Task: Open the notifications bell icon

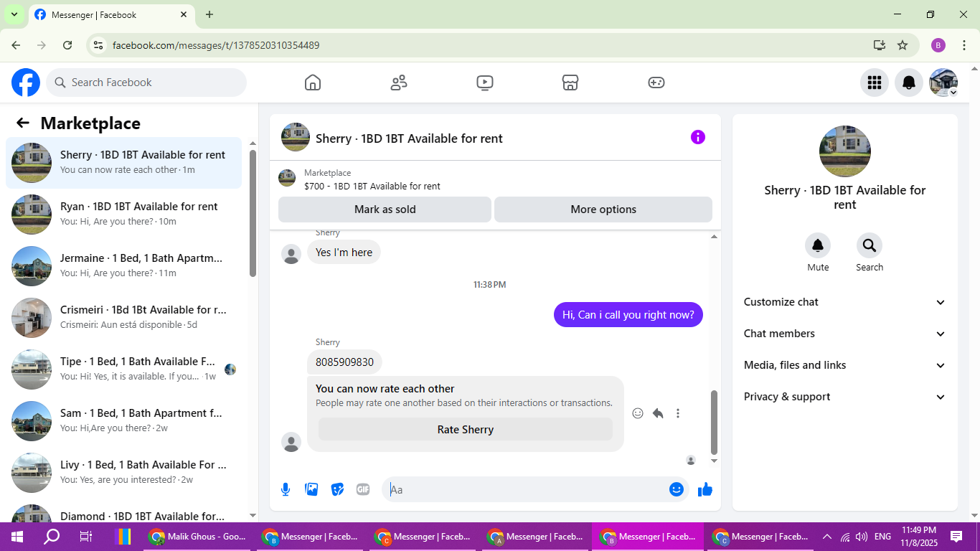Action: coord(909,83)
